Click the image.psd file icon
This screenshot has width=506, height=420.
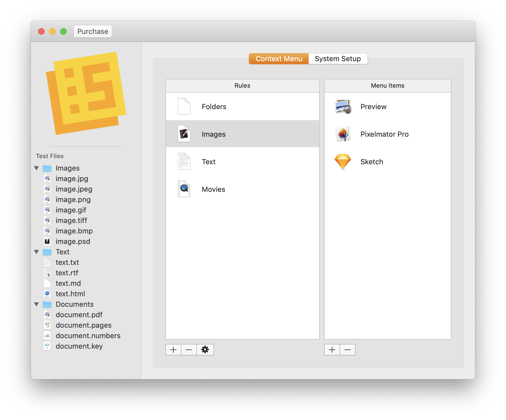click(47, 241)
